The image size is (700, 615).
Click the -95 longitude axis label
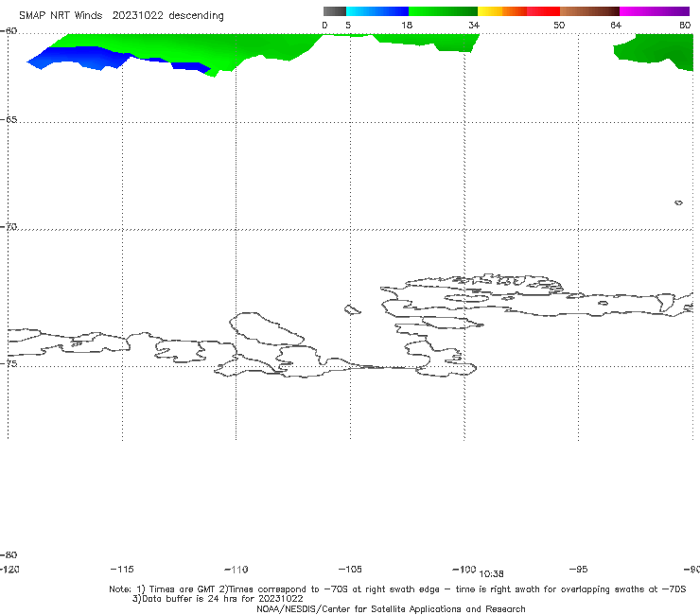(578, 569)
